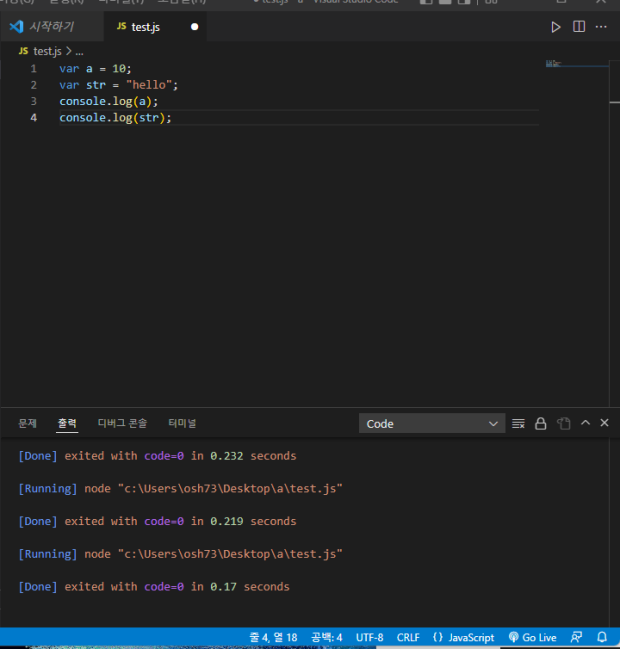Click the value 10 in line 1
The height and width of the screenshot is (649, 620).
coord(119,69)
